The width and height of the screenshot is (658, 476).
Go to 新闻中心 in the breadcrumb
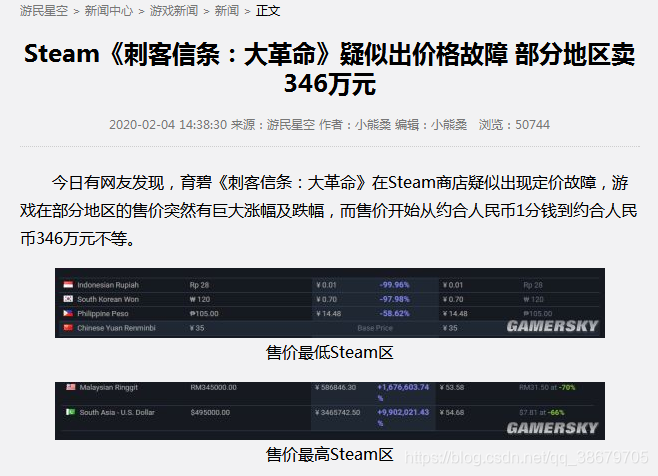coord(109,10)
